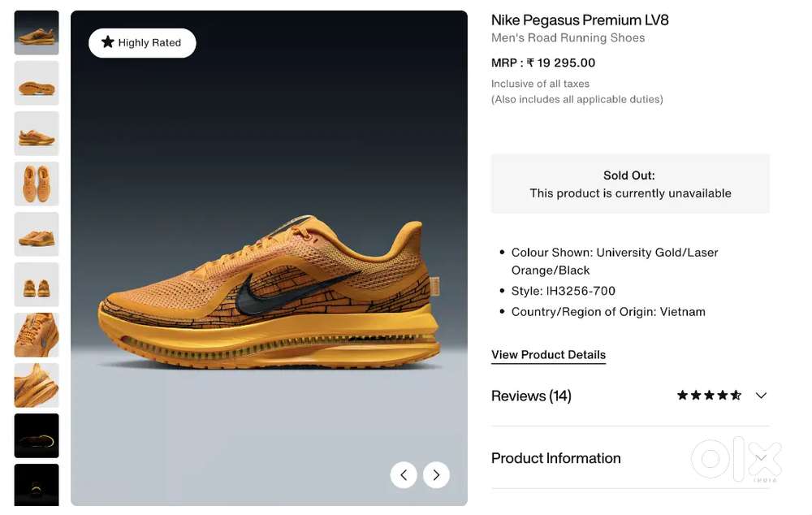
Task: Open the View Product Details link
Action: (548, 355)
